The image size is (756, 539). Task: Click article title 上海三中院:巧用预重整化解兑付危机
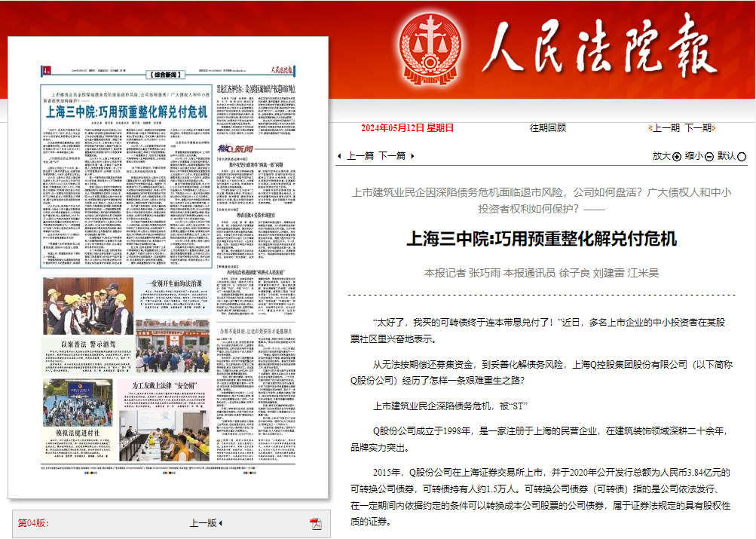click(x=541, y=239)
